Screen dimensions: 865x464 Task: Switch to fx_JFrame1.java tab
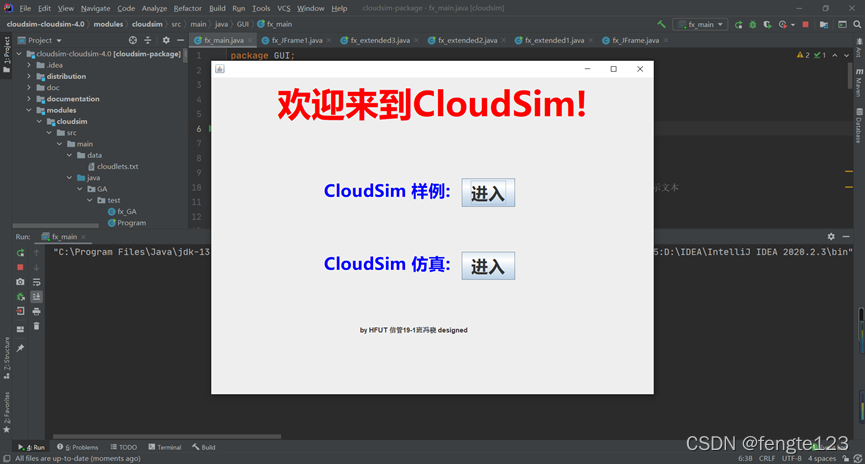[296, 40]
